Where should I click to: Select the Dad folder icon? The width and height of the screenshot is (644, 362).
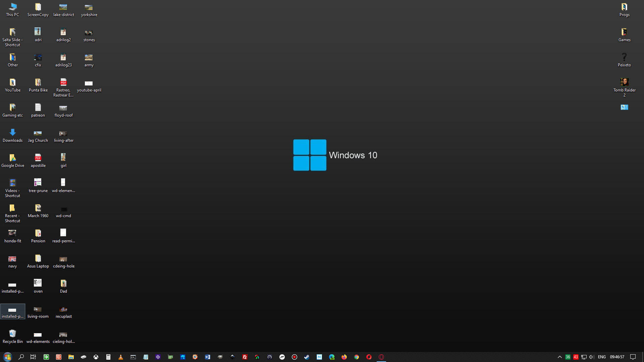click(63, 286)
